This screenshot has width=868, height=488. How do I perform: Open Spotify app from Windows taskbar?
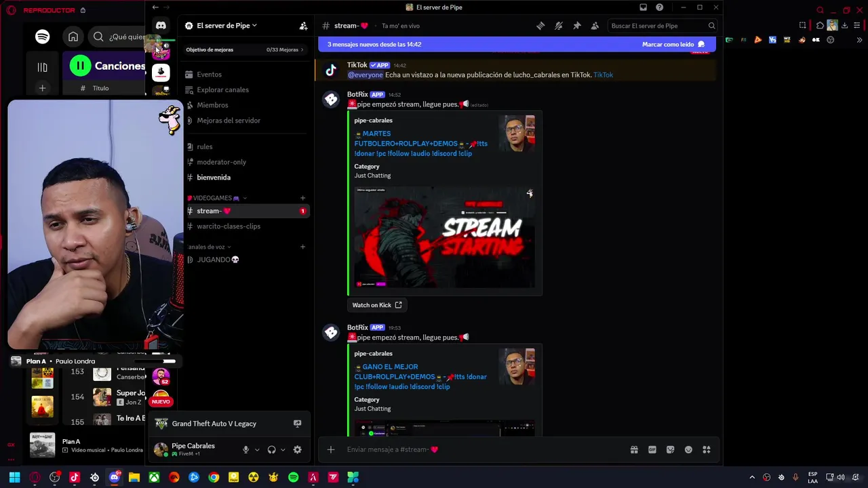click(x=293, y=477)
